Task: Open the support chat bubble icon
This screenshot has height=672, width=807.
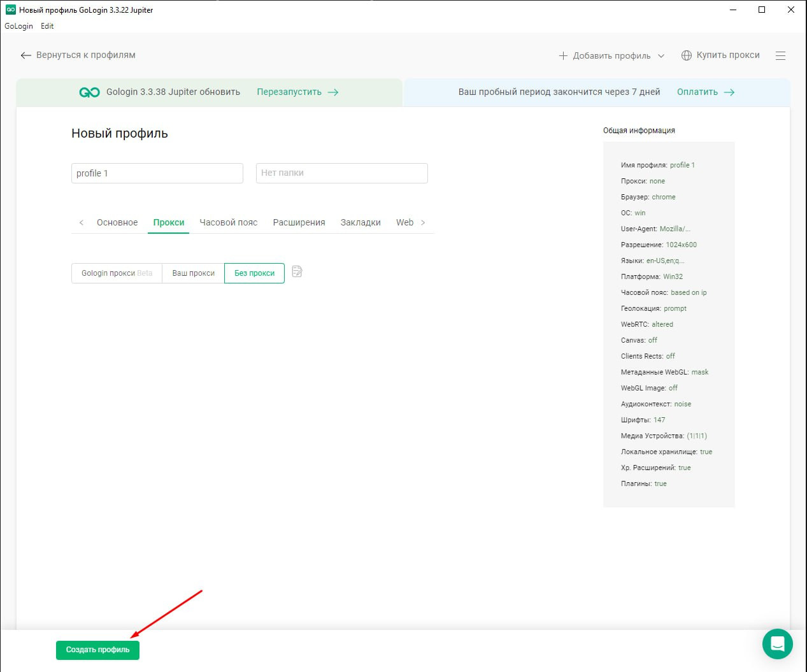Action: (x=778, y=644)
